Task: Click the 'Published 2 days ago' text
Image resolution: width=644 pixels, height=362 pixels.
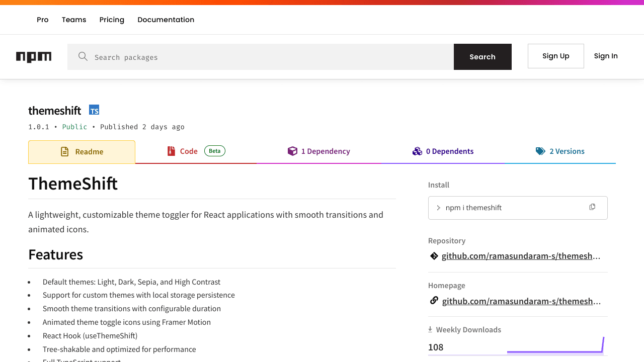Action: [x=142, y=127]
